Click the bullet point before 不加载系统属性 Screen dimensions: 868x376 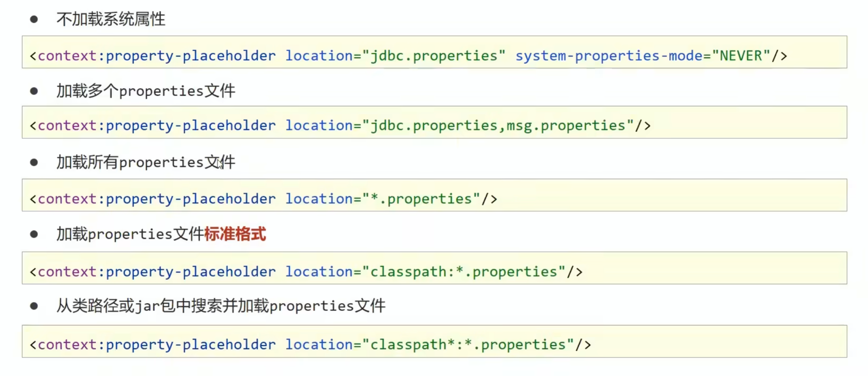click(x=34, y=19)
